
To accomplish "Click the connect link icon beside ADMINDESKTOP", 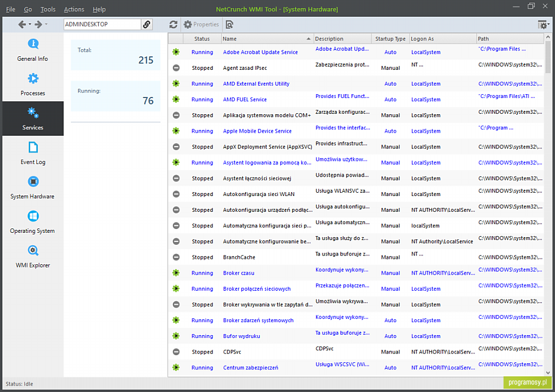I will (146, 24).
